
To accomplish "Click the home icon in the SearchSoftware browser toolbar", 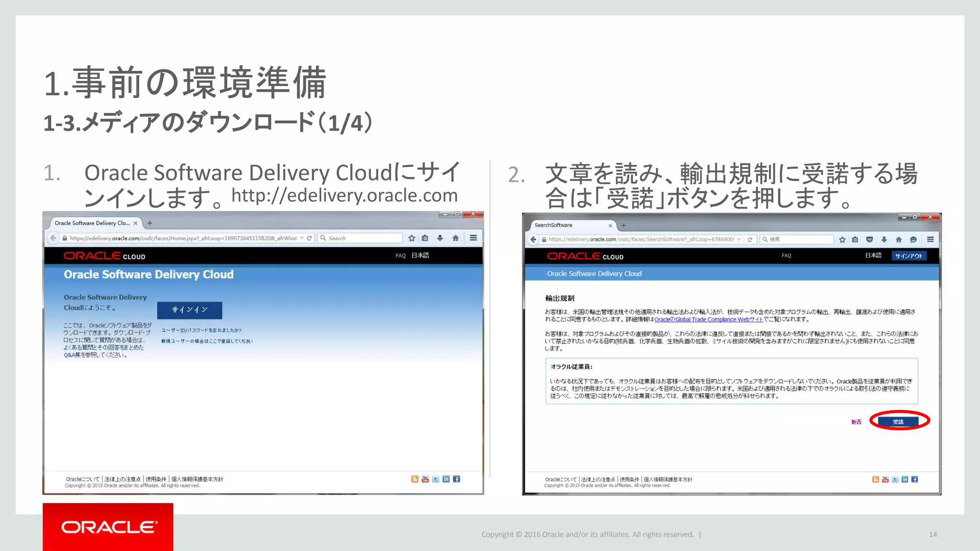I will point(899,239).
